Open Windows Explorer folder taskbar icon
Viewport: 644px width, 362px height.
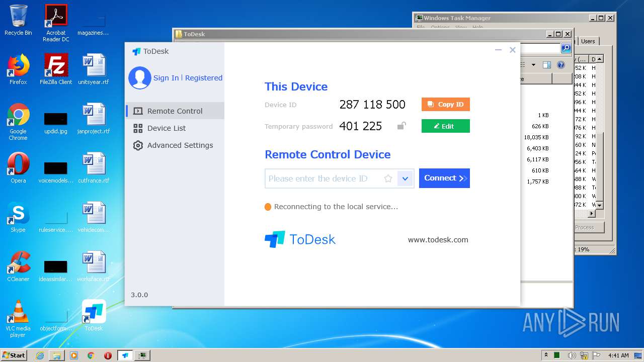pos(57,355)
